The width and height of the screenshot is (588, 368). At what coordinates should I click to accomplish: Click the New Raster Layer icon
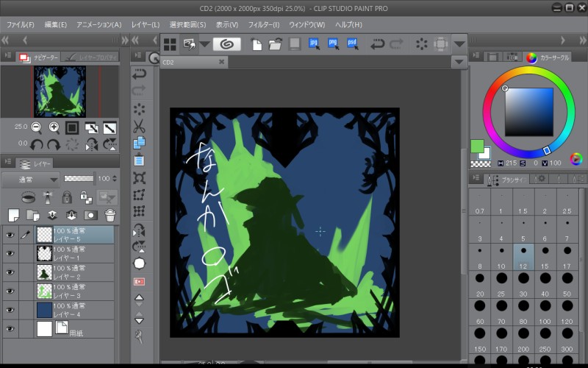click(13, 215)
